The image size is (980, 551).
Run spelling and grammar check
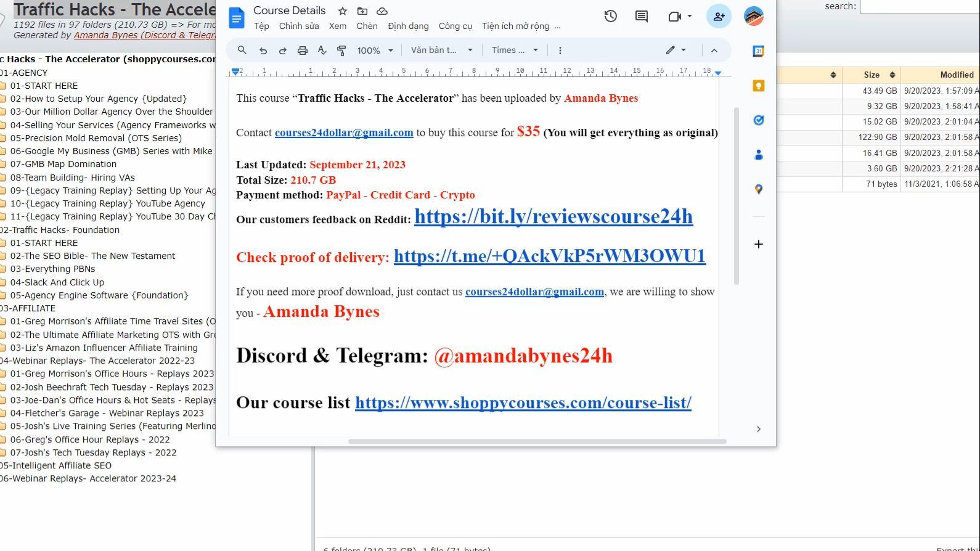tap(322, 51)
